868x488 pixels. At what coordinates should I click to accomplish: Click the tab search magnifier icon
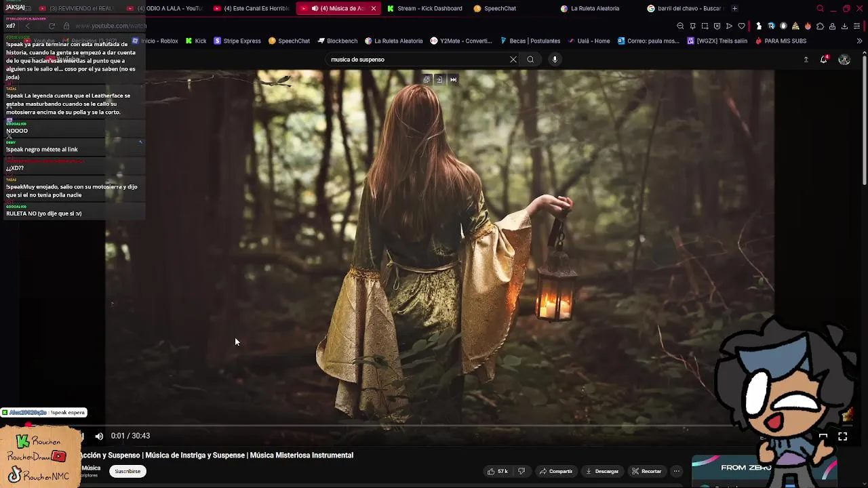[x=820, y=8]
